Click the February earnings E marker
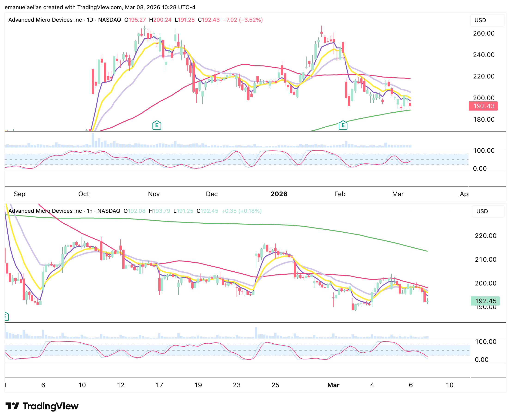This screenshot has width=511, height=420. (x=343, y=125)
